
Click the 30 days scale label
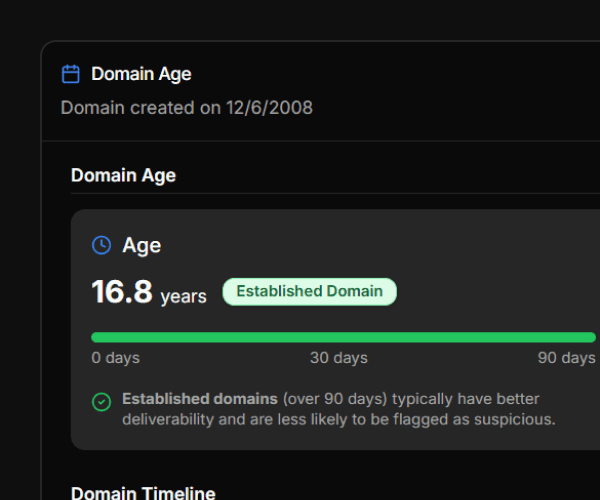click(338, 358)
